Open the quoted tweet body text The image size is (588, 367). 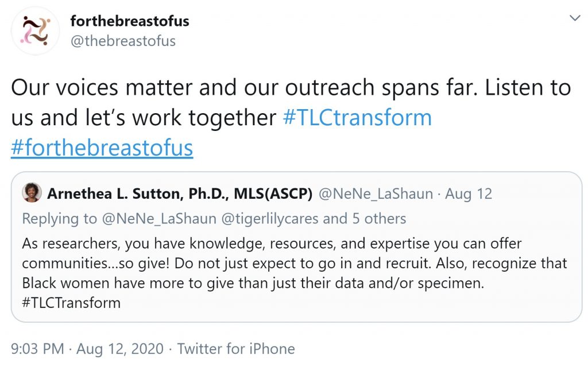(295, 273)
